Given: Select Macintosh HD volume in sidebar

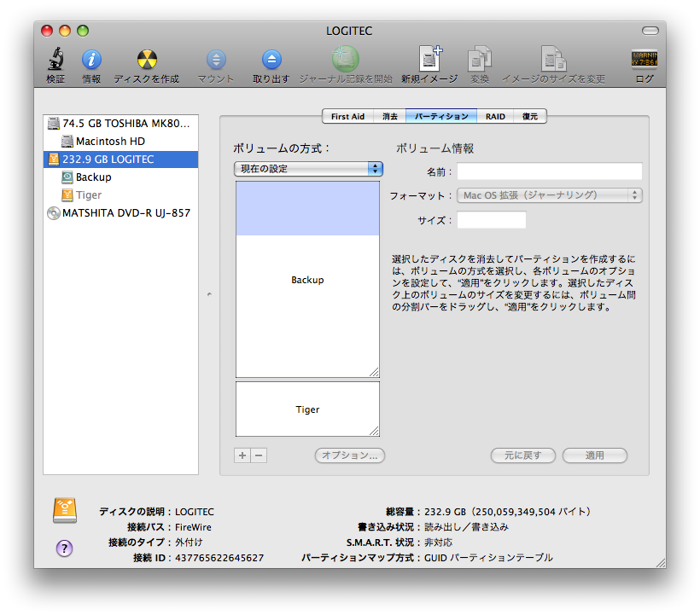Looking at the screenshot, I should (120, 142).
